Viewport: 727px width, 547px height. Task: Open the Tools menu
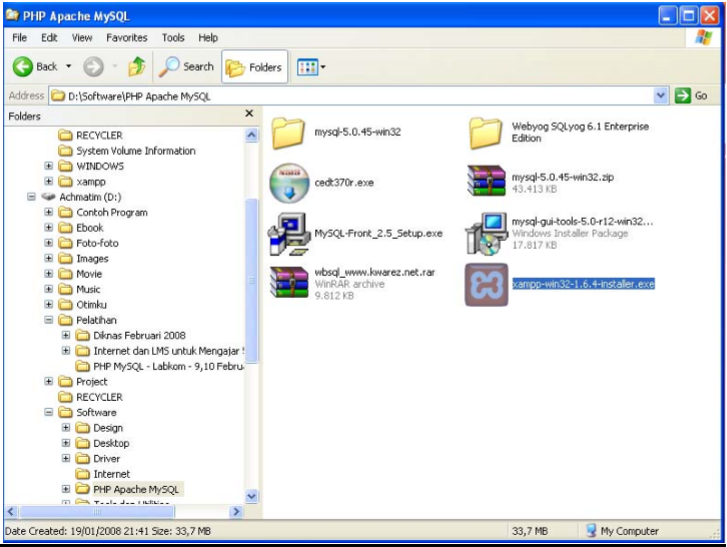coord(173,38)
